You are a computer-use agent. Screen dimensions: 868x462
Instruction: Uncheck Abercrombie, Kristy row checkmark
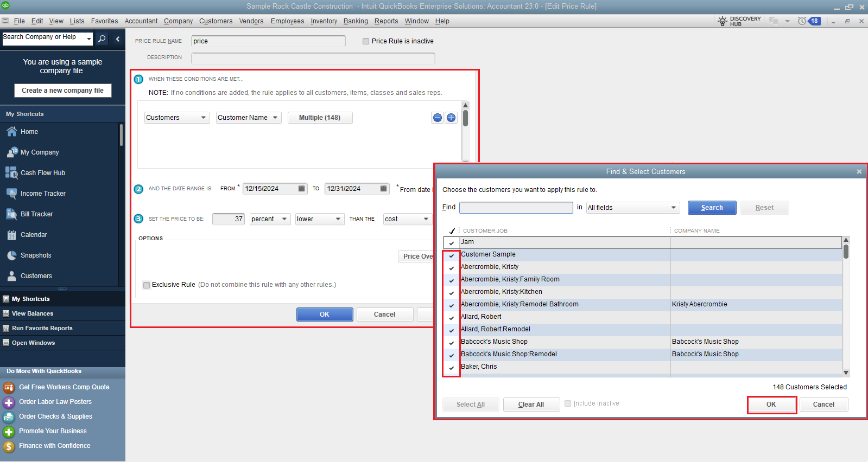(x=452, y=268)
